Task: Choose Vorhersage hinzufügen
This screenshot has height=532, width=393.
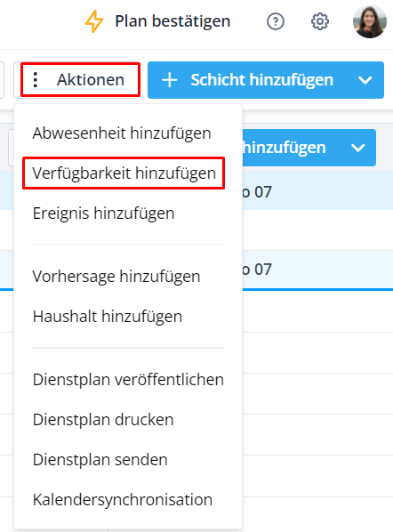Action: (116, 276)
